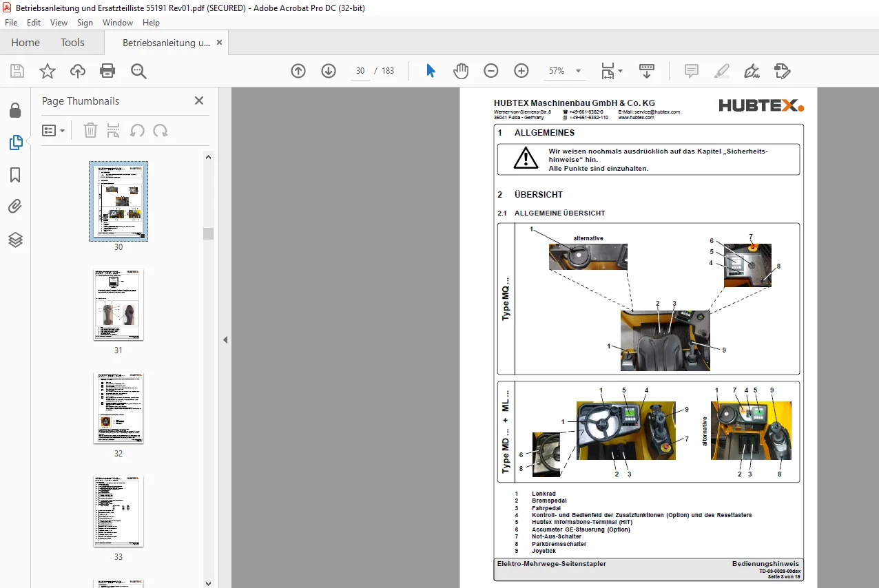The image size is (879, 588).
Task: Select the page 33 thumbnail
Action: (118, 511)
